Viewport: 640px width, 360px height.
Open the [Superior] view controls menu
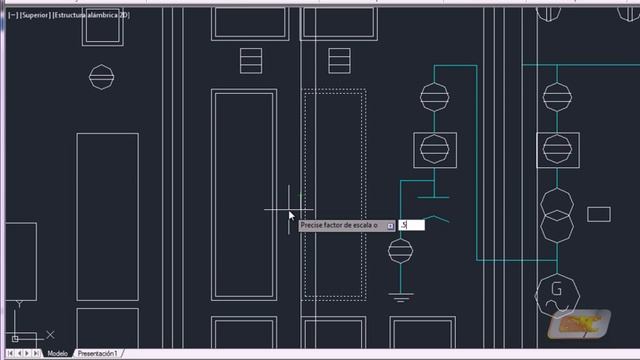35,15
